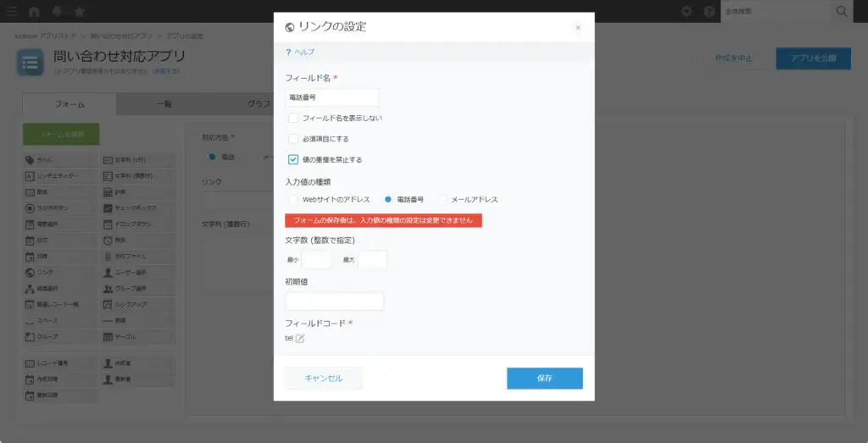The height and width of the screenshot is (443, 868).
Task: Click the header help question mark icon
Action: point(709,11)
